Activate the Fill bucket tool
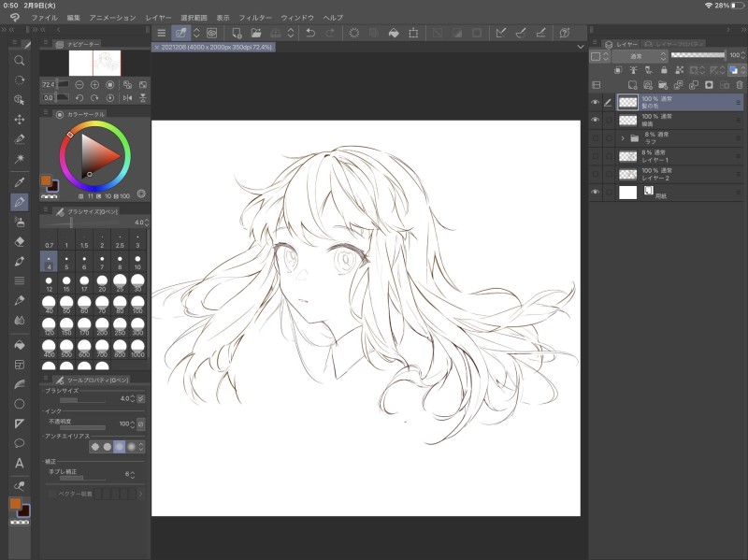This screenshot has height=560, width=748. (x=20, y=344)
